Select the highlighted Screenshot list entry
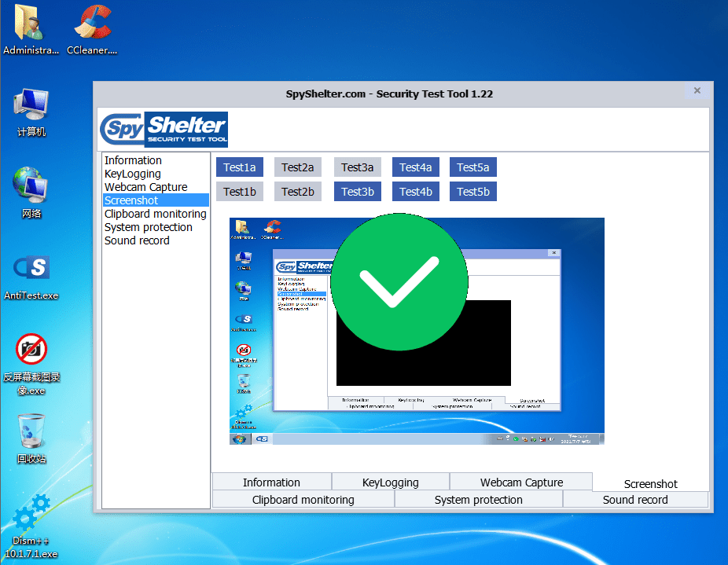The height and width of the screenshot is (565, 728). pos(156,200)
